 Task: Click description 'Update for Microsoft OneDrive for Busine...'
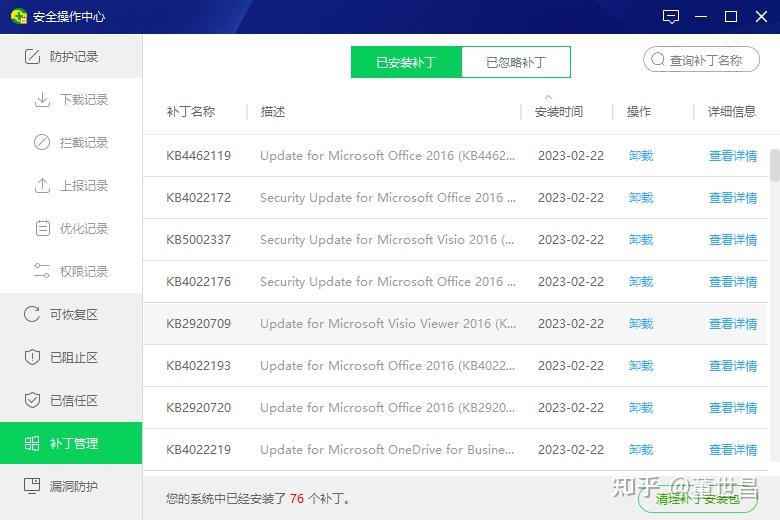click(x=387, y=449)
